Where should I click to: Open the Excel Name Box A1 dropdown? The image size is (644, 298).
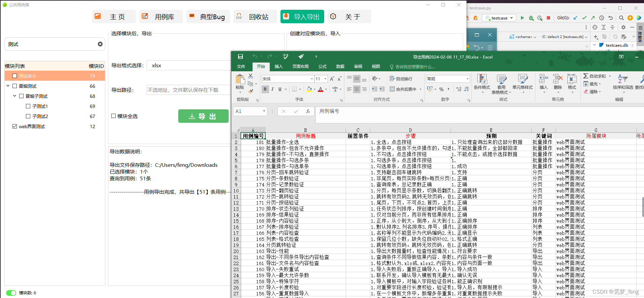point(264,111)
